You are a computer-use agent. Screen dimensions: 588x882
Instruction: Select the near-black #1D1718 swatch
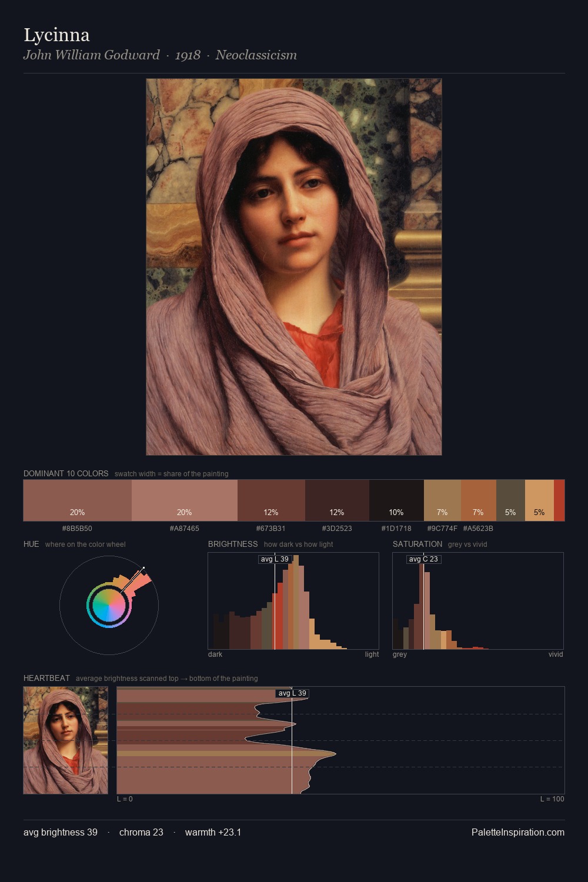pos(396,500)
